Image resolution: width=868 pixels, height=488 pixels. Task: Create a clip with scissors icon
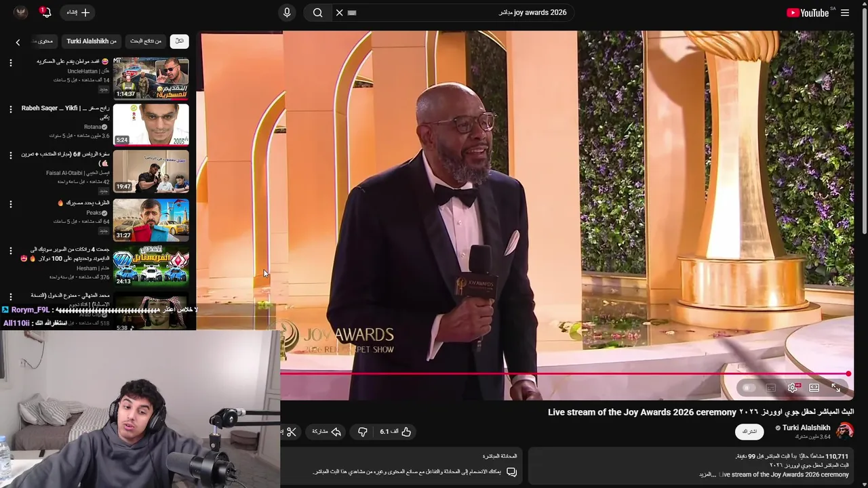(291, 432)
